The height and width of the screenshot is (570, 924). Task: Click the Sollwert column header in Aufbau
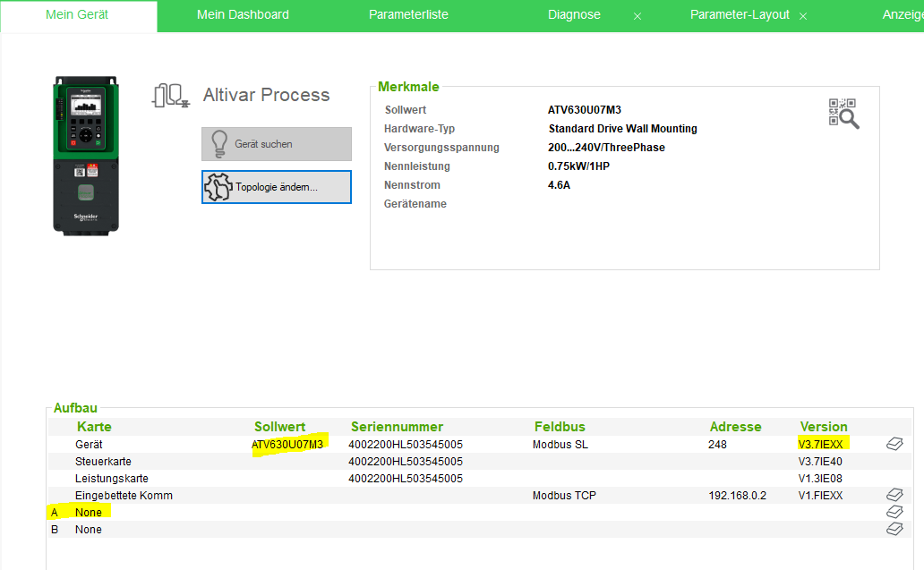(x=280, y=426)
